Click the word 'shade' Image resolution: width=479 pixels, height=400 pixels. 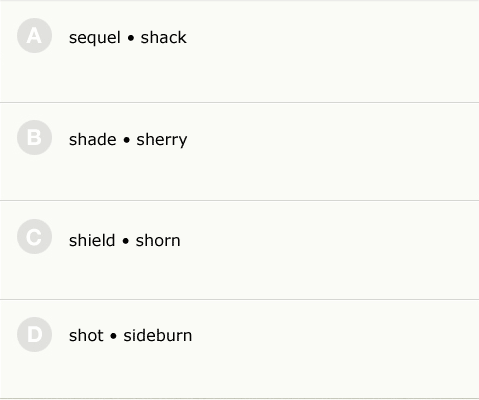(x=93, y=139)
